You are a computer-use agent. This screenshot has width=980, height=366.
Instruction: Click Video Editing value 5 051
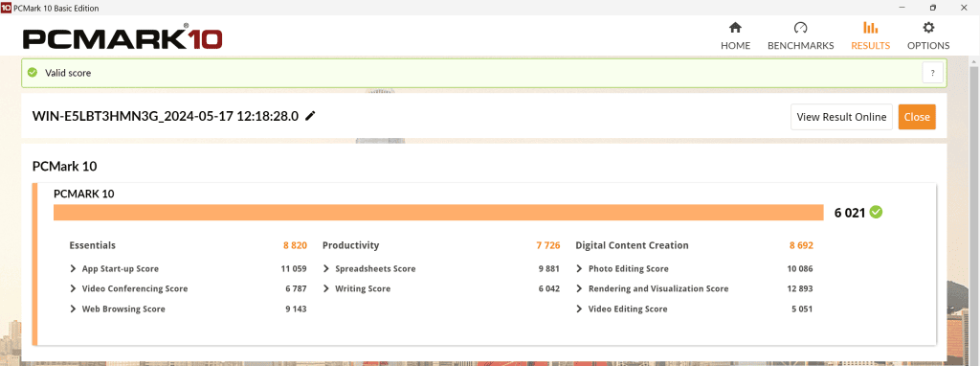point(802,309)
